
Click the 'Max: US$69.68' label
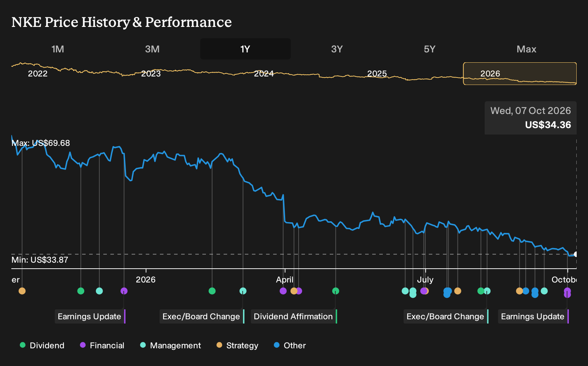click(41, 143)
